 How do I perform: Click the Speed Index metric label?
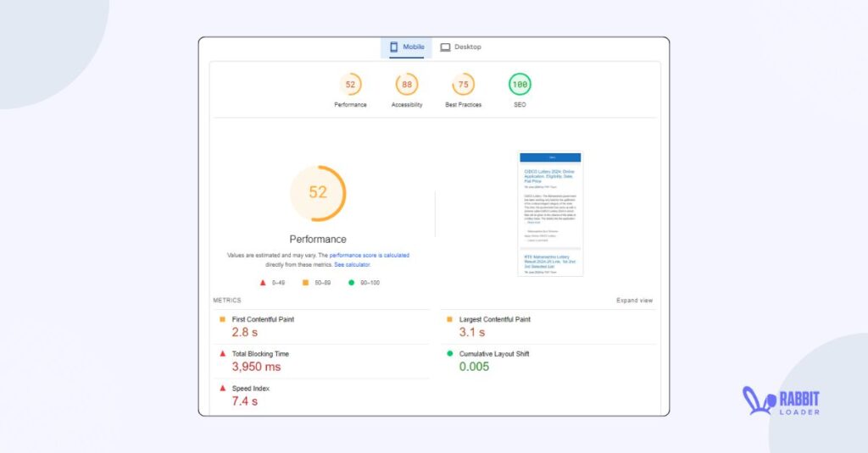(251, 389)
